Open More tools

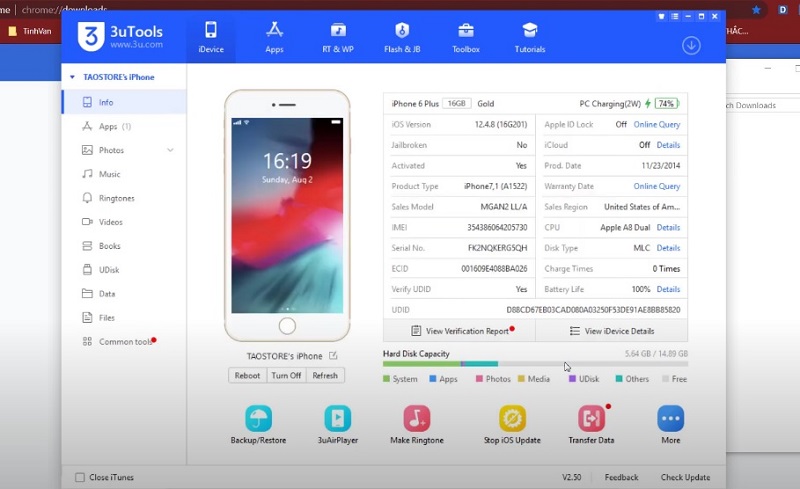click(x=670, y=425)
